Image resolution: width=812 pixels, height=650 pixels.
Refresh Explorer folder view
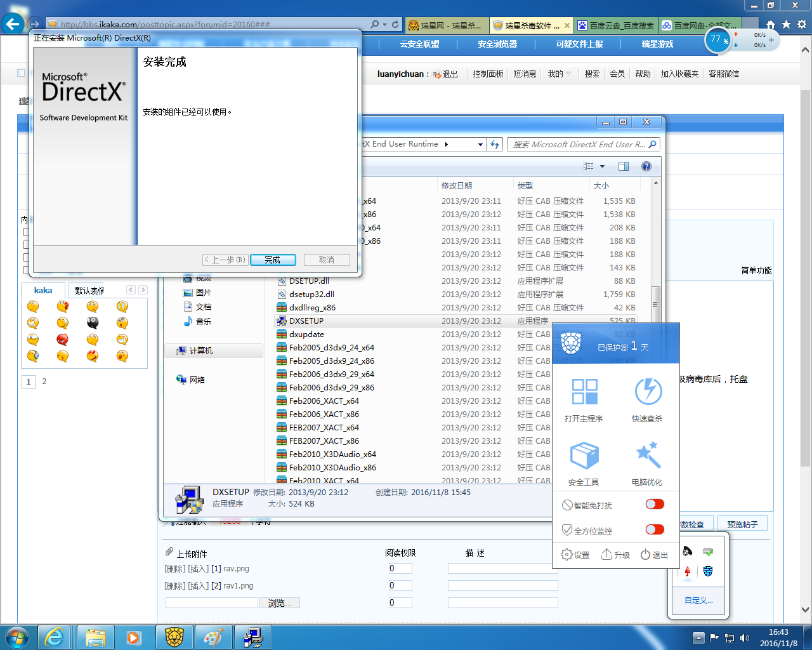pyautogui.click(x=495, y=145)
